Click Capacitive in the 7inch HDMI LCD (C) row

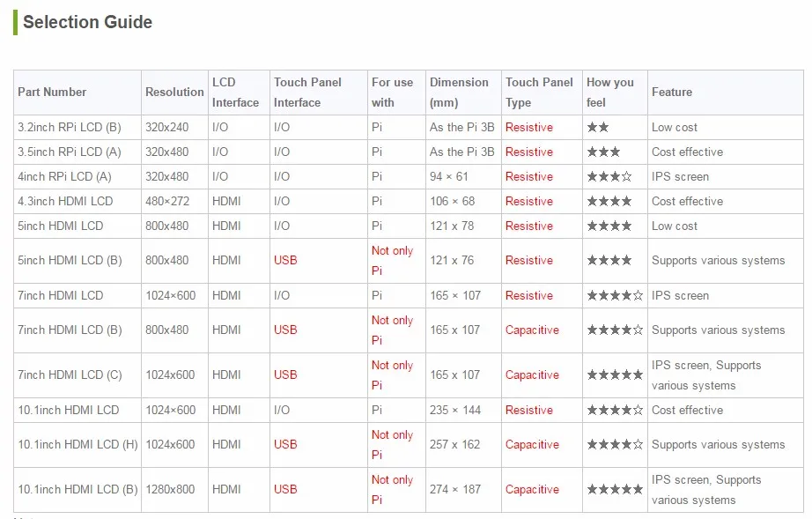(x=532, y=375)
